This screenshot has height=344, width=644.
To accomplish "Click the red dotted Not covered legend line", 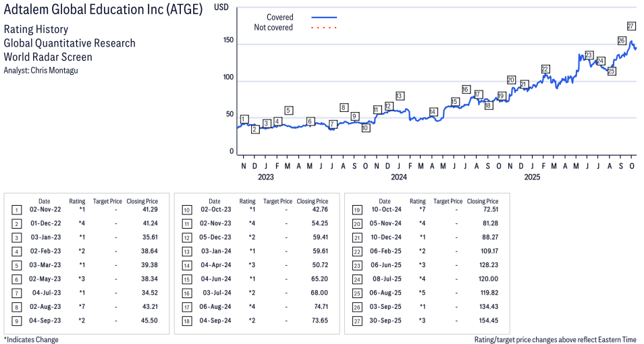I will [324, 28].
